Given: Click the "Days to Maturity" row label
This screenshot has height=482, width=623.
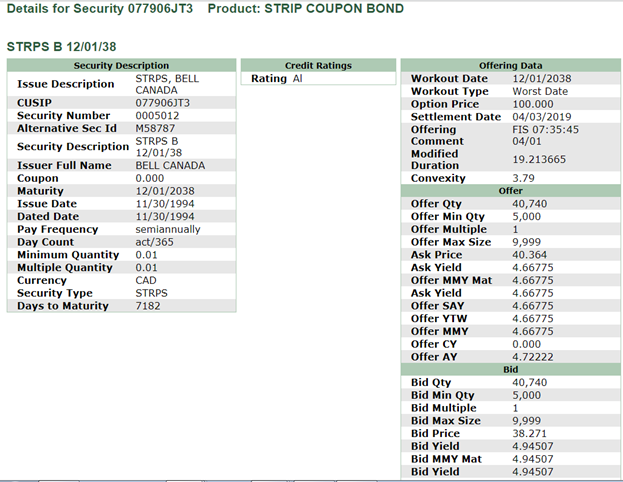Looking at the screenshot, I should coord(63,306).
